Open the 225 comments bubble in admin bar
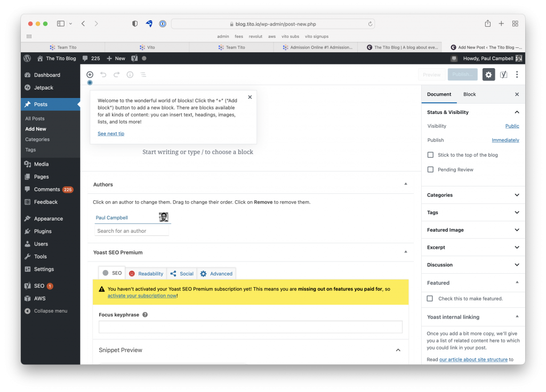The width and height of the screenshot is (546, 392). (x=91, y=59)
